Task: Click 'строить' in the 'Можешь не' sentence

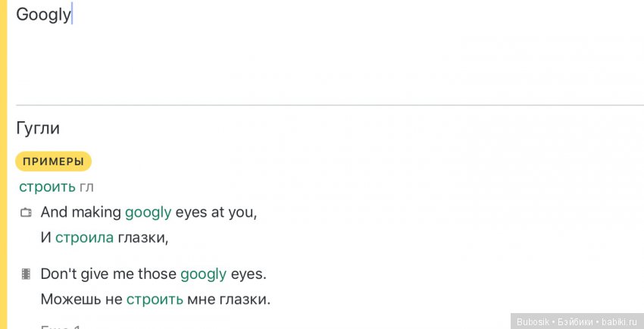Action: tap(155, 299)
